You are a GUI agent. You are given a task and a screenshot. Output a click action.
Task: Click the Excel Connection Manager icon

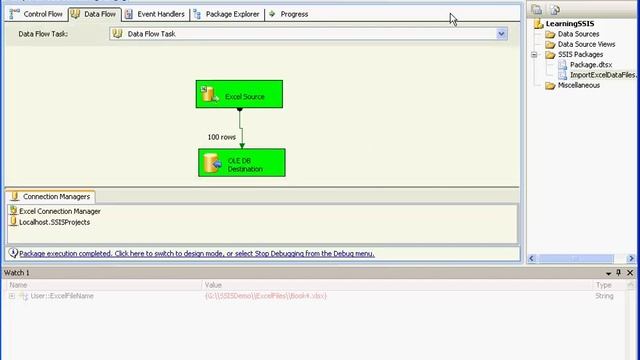coord(13,211)
